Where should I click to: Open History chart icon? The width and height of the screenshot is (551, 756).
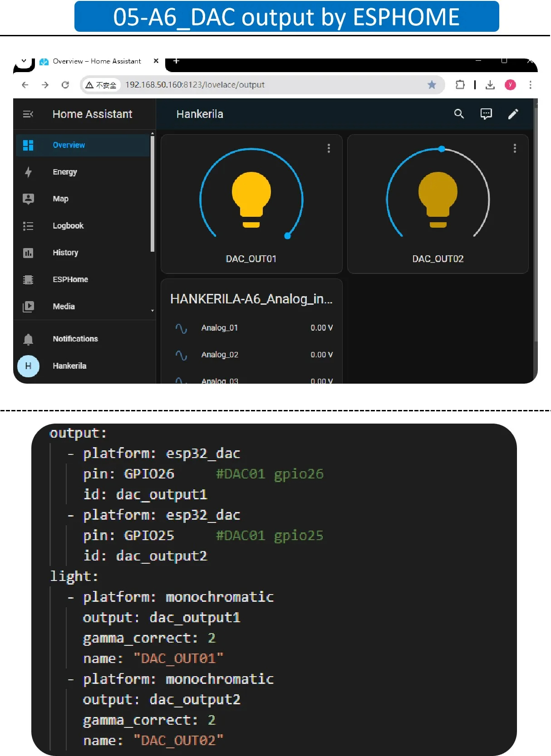pos(28,253)
